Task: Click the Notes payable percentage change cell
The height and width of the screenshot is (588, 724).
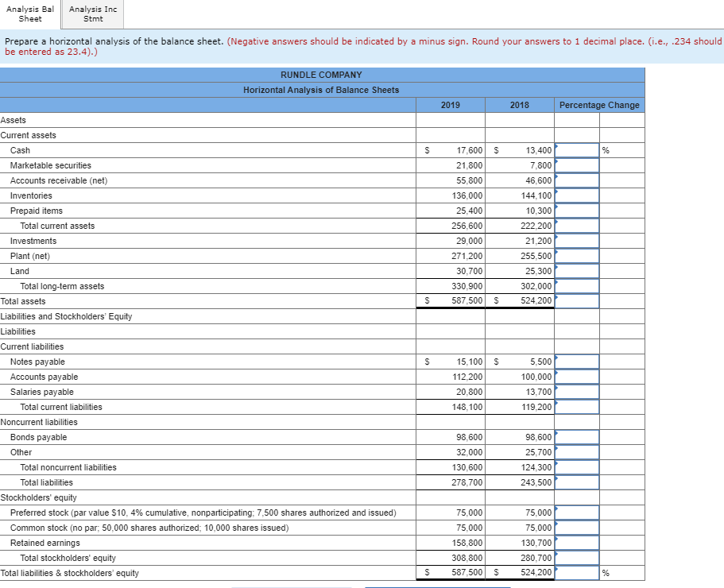Action: pos(577,362)
